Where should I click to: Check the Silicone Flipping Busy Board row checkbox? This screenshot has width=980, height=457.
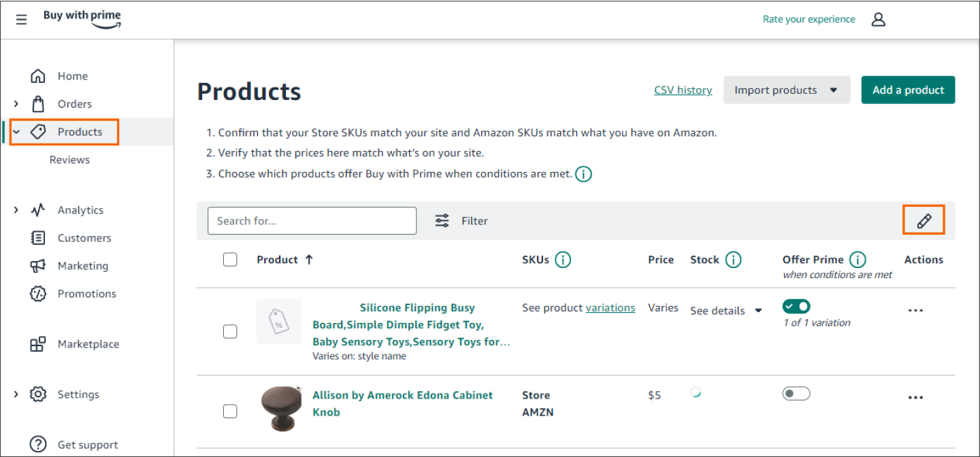tap(230, 331)
